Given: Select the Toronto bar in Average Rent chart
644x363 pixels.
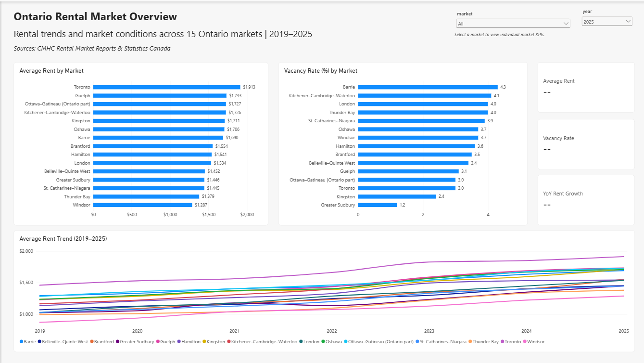Looking at the screenshot, I should pos(166,87).
